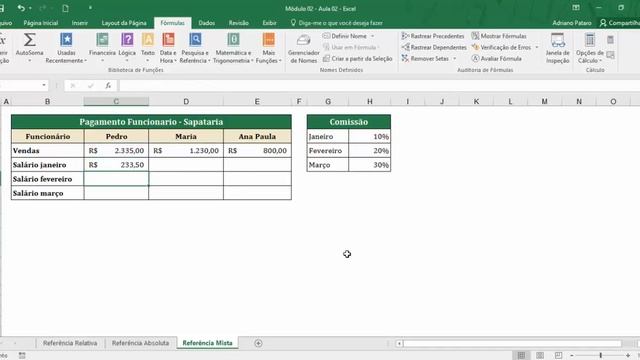Viewport: 640px width, 360px height.
Task: Open Opções de Cálculo menu
Action: tap(589, 48)
